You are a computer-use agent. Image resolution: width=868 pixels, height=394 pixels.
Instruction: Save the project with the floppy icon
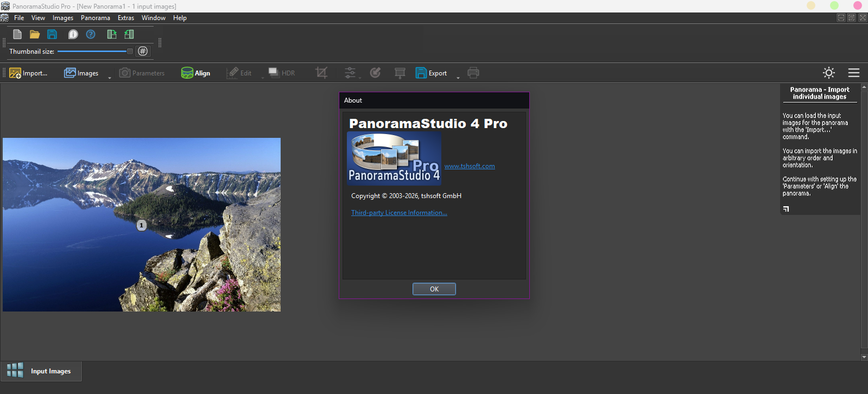coord(52,34)
